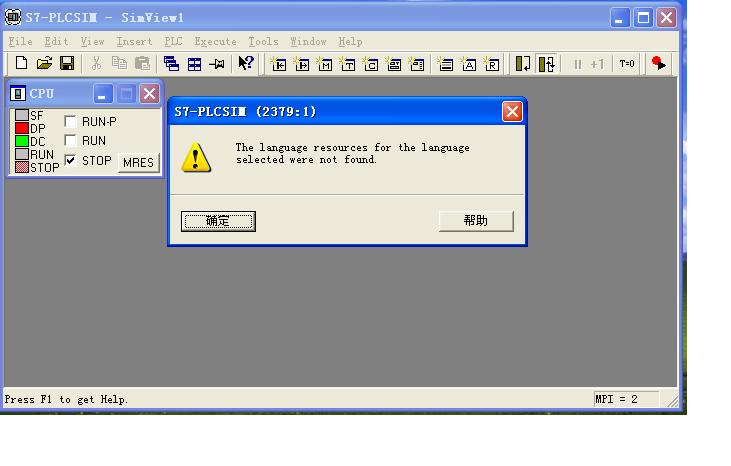
Task: Click the New file toolbar icon
Action: [x=21, y=63]
